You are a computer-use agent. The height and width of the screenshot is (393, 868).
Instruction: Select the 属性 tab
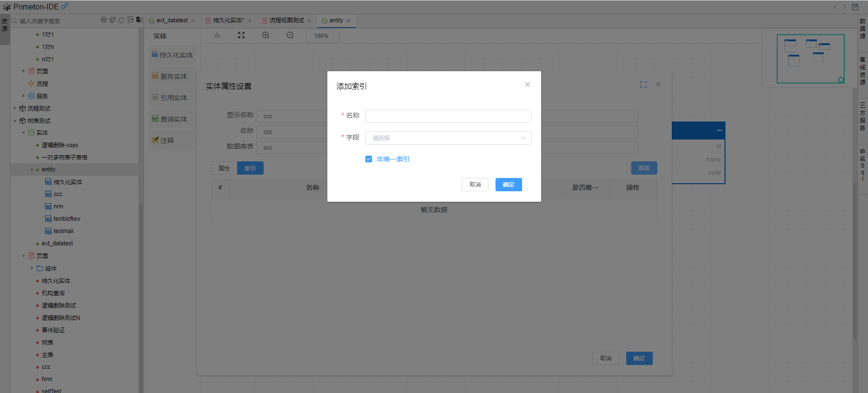click(224, 168)
